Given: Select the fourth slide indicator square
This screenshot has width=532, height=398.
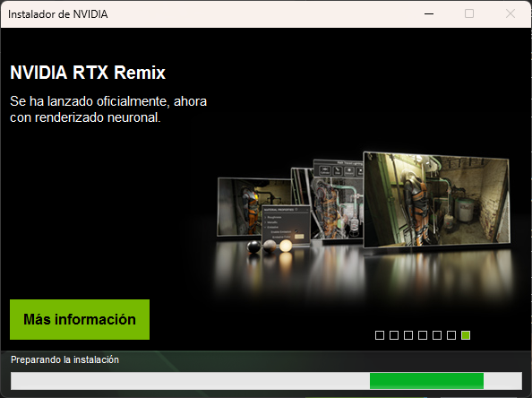Looking at the screenshot, I should coord(423,335).
